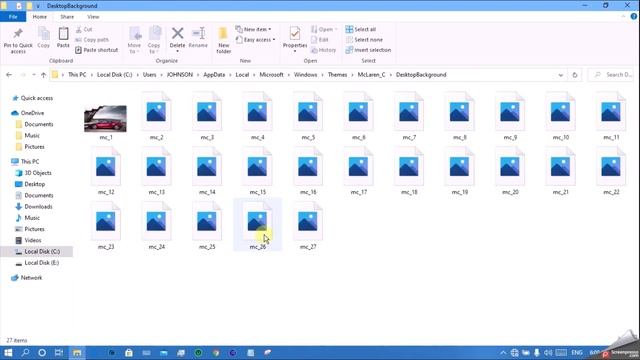The image size is (640, 360).
Task: Click Select none
Action: point(364,40)
